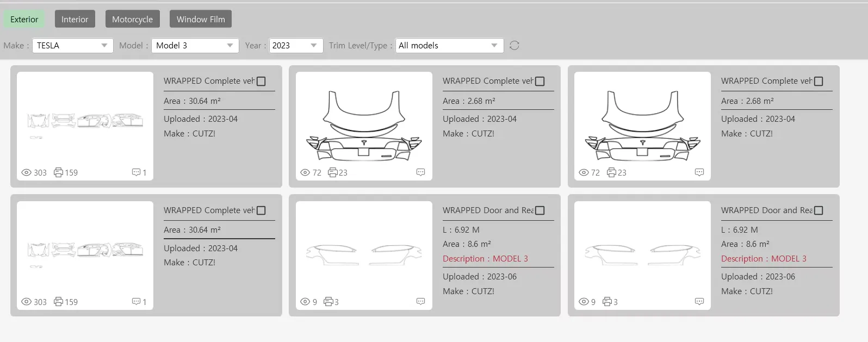The width and height of the screenshot is (868, 342).
Task: Click Area : 30.64 m² on top-left card
Action: pos(192,101)
